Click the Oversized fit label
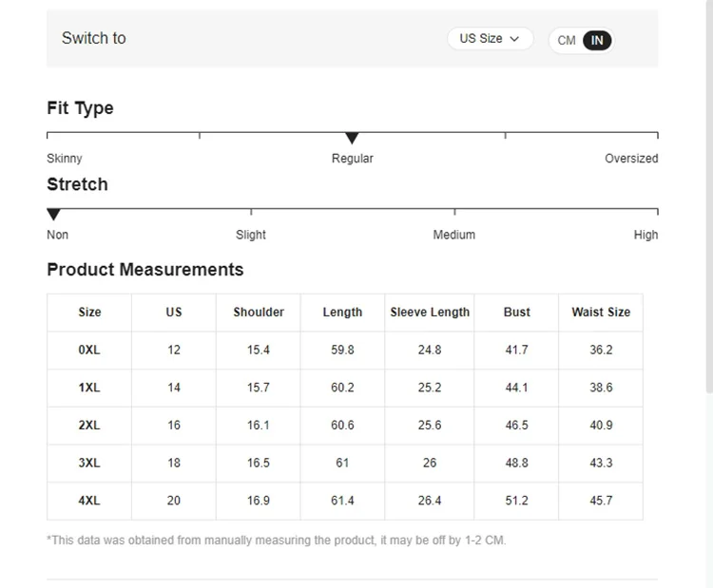The image size is (713, 588). (631, 159)
